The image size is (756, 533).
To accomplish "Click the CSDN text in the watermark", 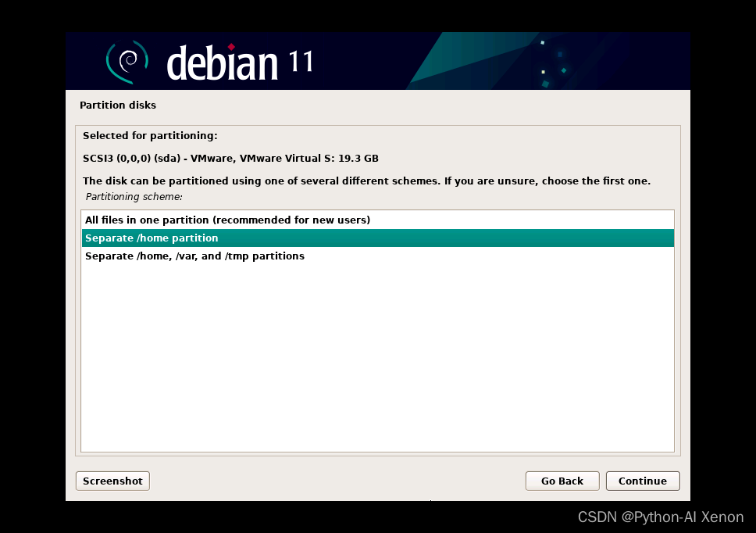I will pyautogui.click(x=597, y=517).
